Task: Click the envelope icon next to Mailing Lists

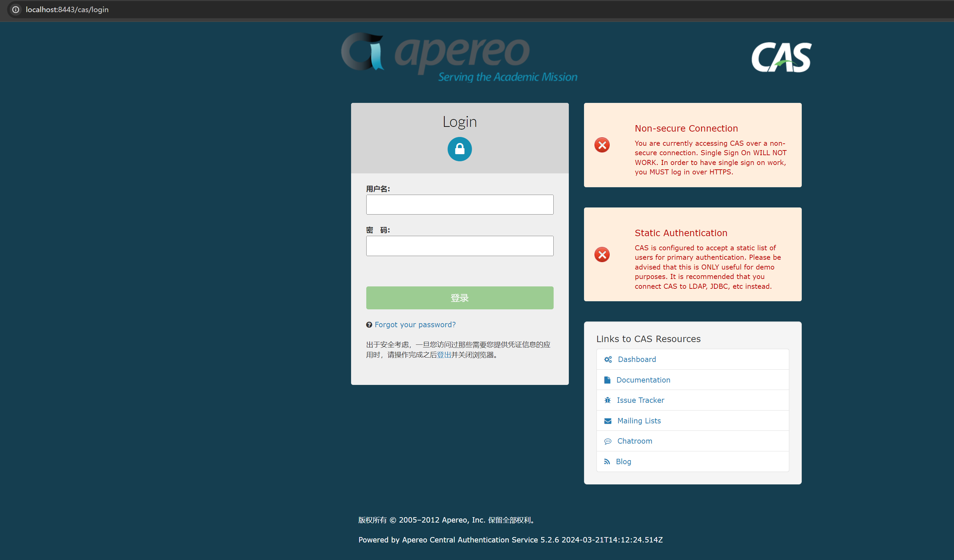Action: 608,421
